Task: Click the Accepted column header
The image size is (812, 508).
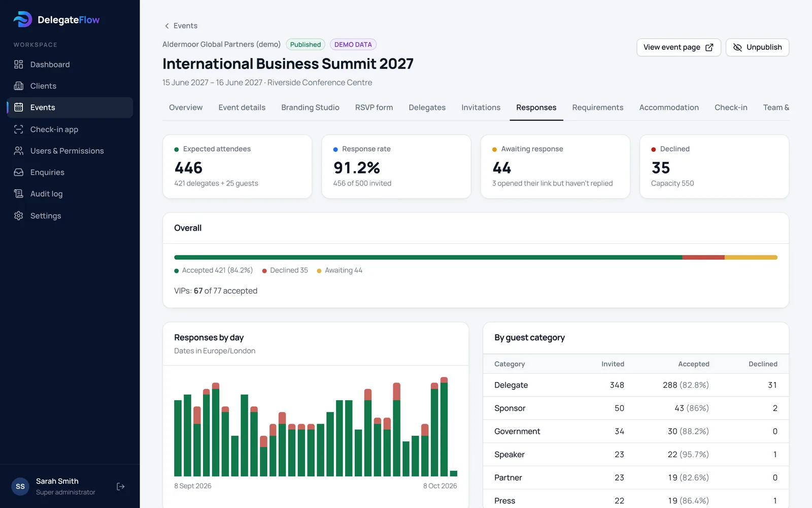Action: pos(694,364)
